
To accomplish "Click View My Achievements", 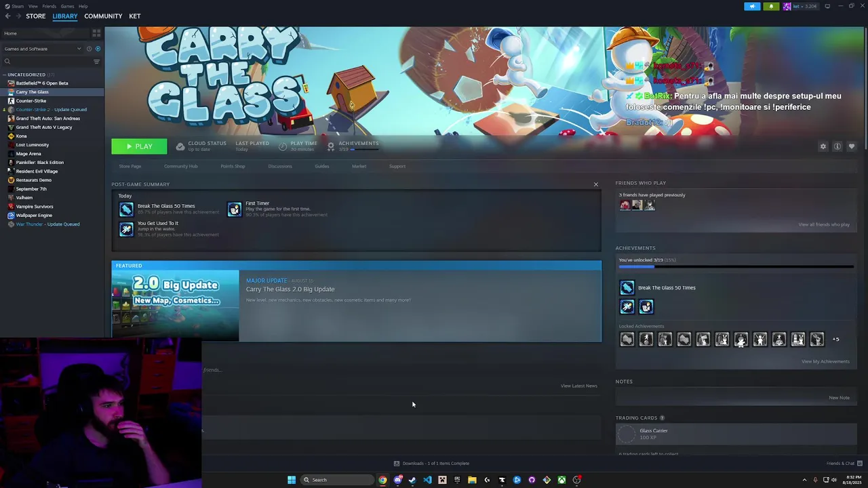I will [825, 361].
